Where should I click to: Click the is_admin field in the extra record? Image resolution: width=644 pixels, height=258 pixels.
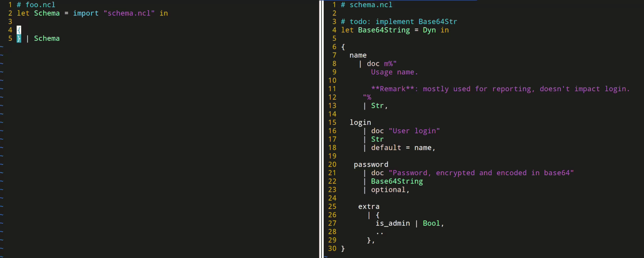pyautogui.click(x=392, y=223)
